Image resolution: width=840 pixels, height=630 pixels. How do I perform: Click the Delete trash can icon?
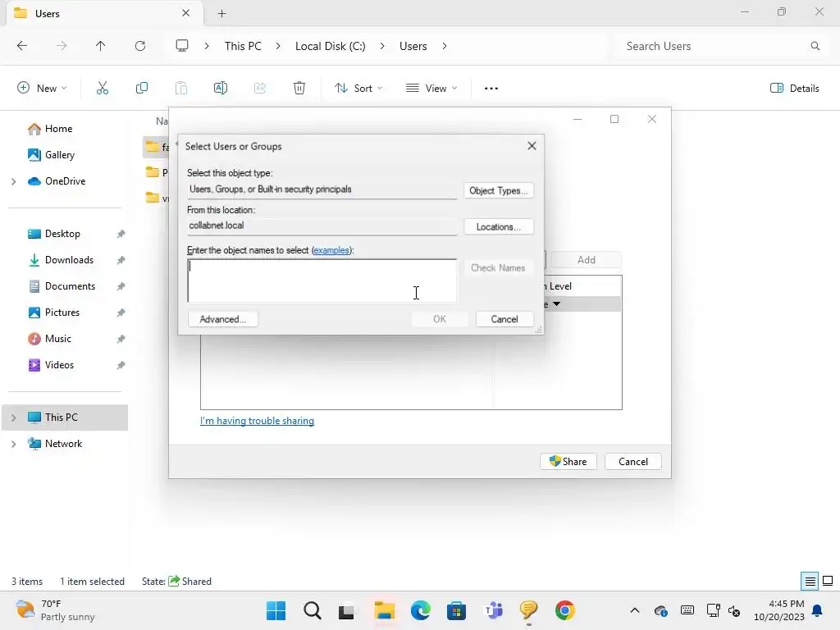point(299,89)
